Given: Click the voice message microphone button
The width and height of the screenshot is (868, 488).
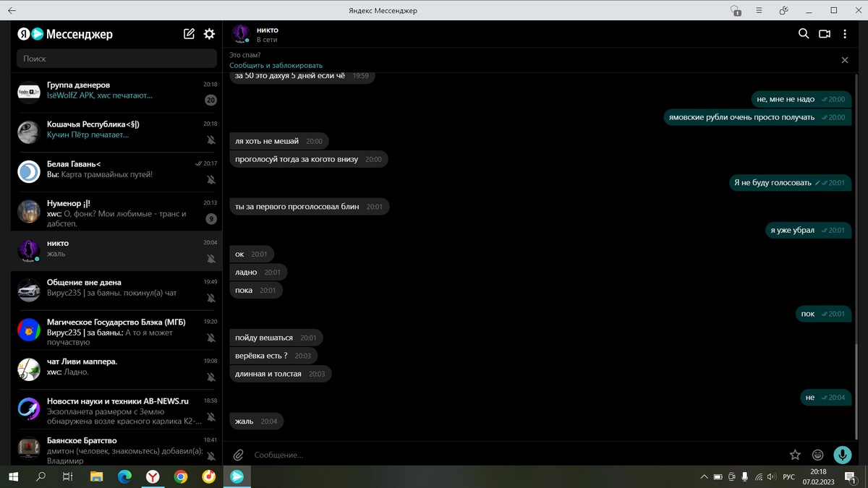Looking at the screenshot, I should [842, 455].
